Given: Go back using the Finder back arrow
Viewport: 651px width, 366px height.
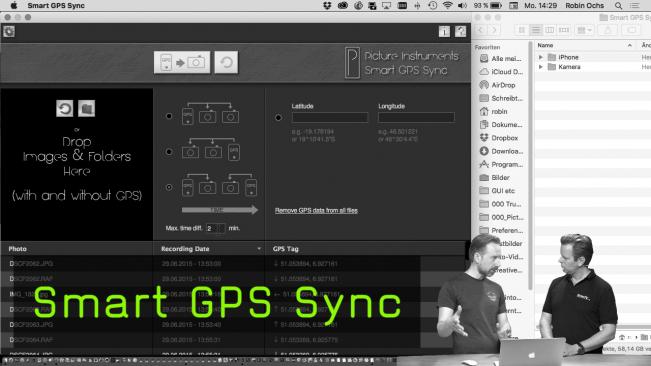Looking at the screenshot, I should [481, 30].
